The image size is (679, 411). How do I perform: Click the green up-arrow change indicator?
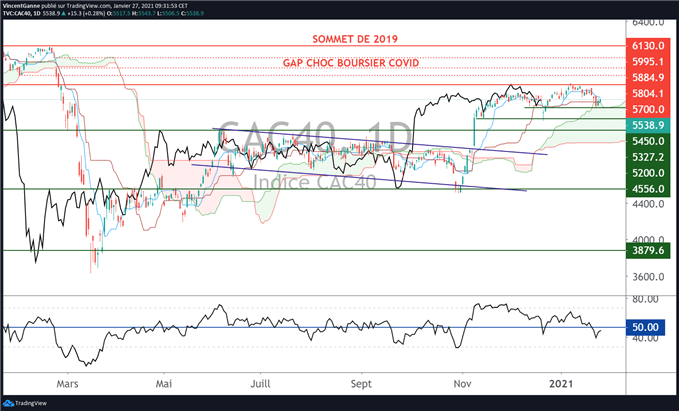64,13
